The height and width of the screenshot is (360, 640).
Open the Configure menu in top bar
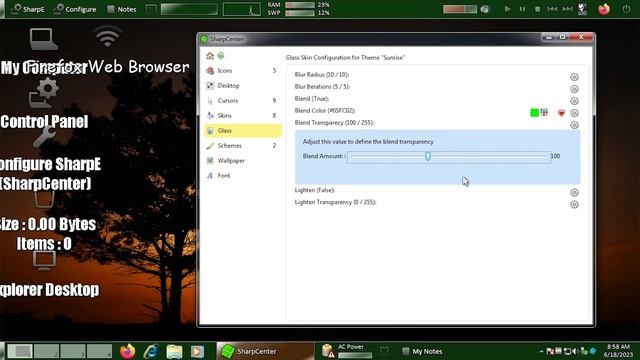coord(76,9)
